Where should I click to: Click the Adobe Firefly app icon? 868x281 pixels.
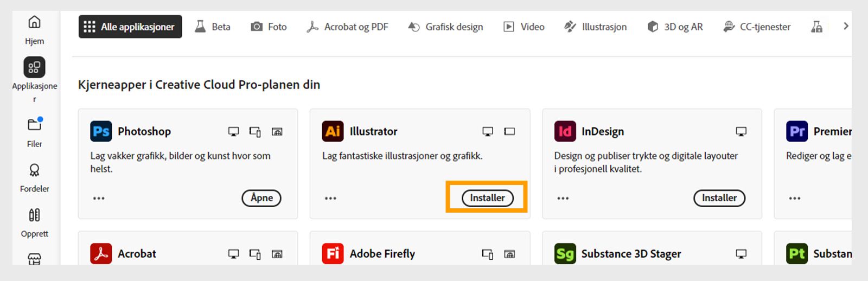point(333,253)
